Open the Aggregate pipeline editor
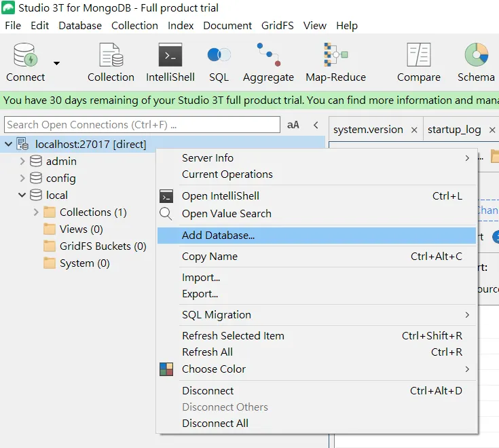499x448 pixels. (268, 56)
